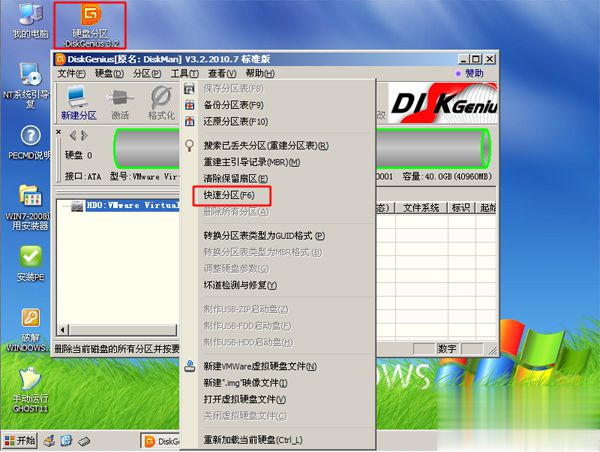Click the Windows 开始 start button
The image size is (600, 452).
point(20,440)
